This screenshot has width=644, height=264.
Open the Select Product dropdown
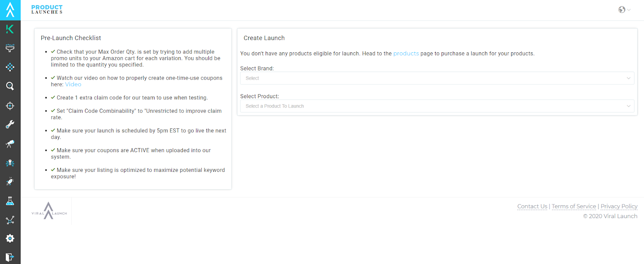tap(437, 106)
